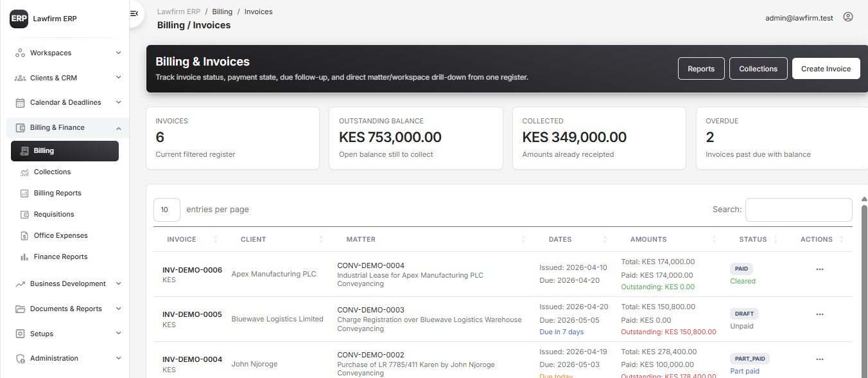Click the PART_PAID status badge
This screenshot has width=868, height=378.
point(750,359)
